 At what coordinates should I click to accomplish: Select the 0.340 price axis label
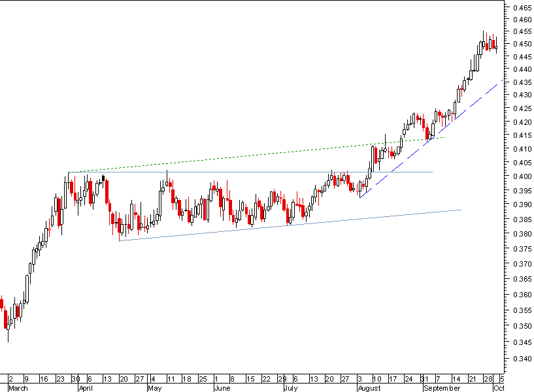point(522,359)
